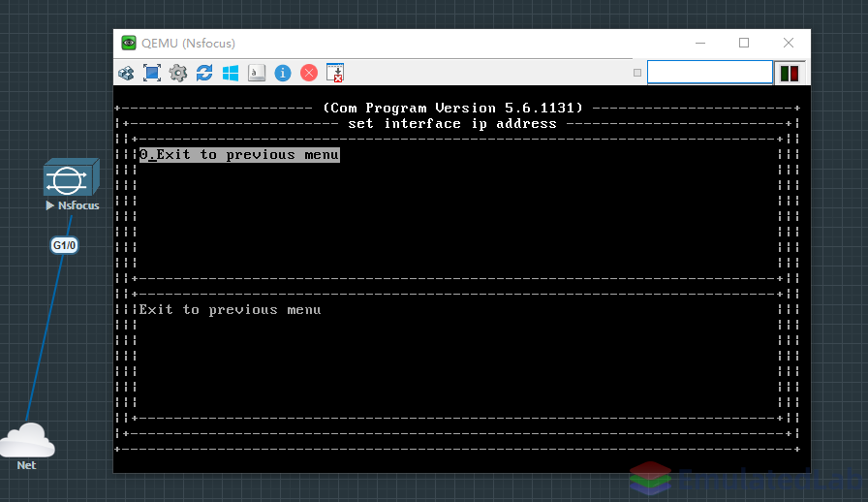Close the QEMU (Nsfocus) window
This screenshot has width=868, height=502.
click(x=789, y=43)
